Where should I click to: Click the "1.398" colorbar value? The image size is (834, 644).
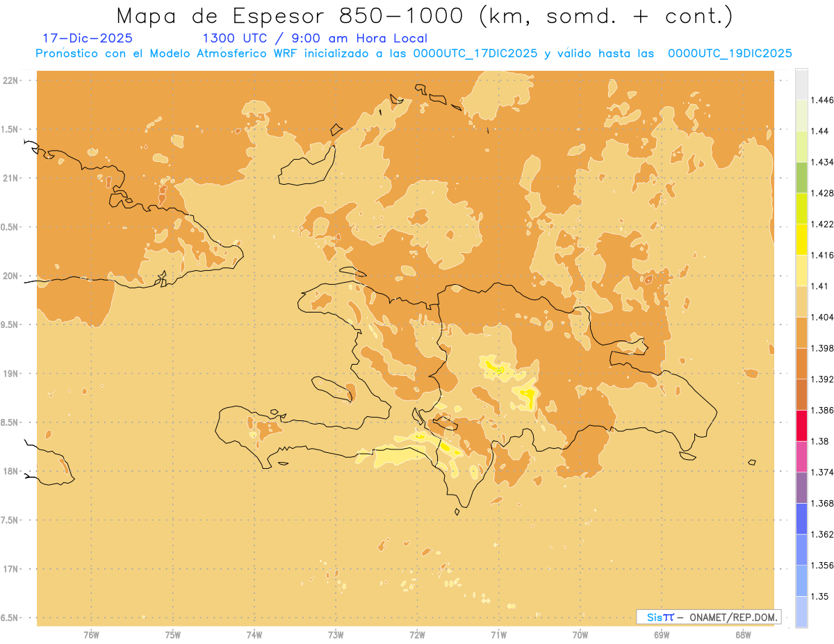(821, 348)
